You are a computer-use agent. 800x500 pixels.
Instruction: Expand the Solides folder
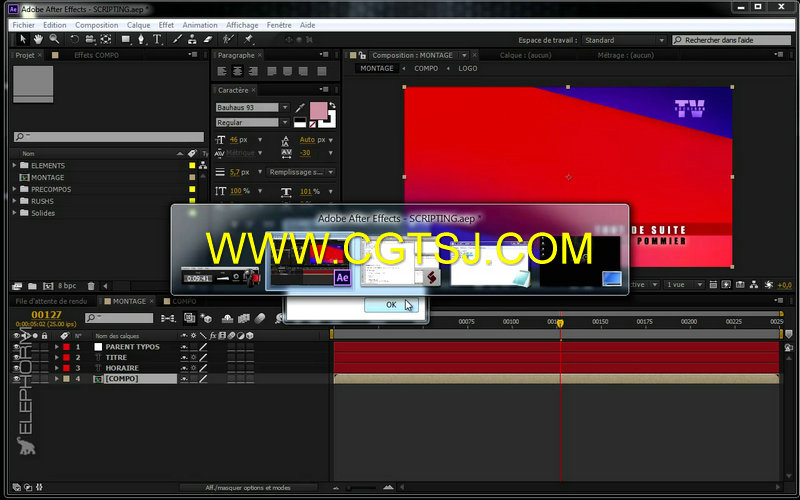tap(14, 213)
